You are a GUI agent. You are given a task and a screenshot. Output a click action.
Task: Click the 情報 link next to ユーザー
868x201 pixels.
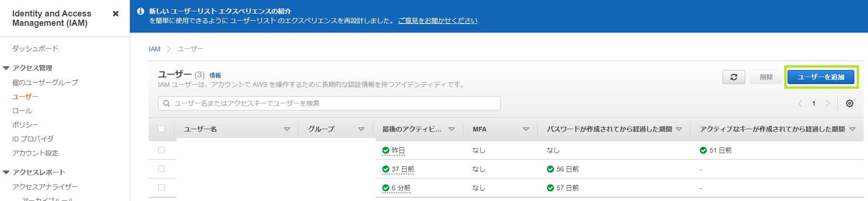(x=215, y=75)
